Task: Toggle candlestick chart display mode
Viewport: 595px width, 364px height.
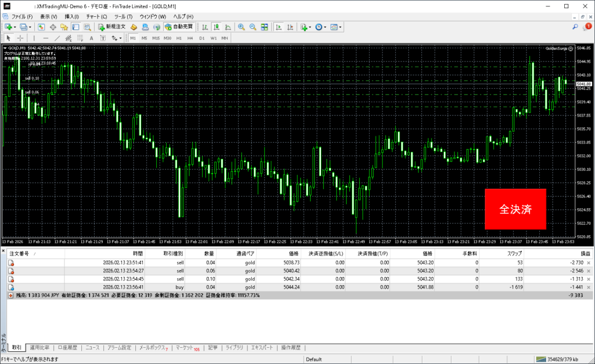Action: coord(216,27)
